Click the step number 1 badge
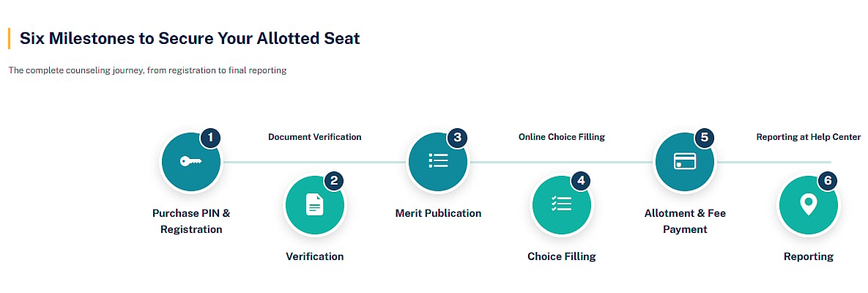The image size is (868, 293). (x=210, y=138)
